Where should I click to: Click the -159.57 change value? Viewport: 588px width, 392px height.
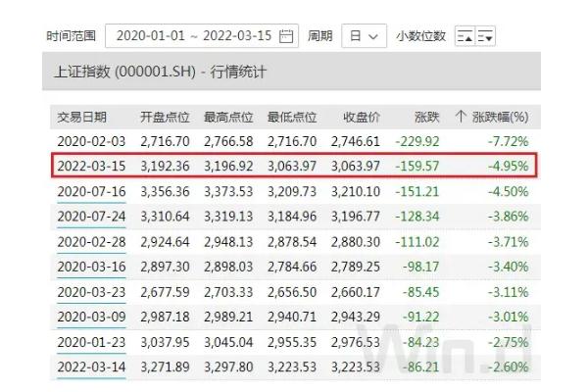point(417,166)
